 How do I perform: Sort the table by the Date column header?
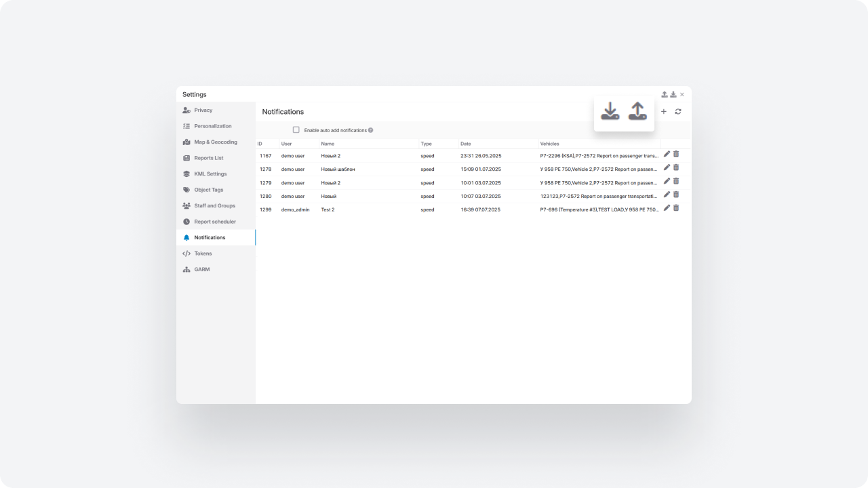(466, 144)
